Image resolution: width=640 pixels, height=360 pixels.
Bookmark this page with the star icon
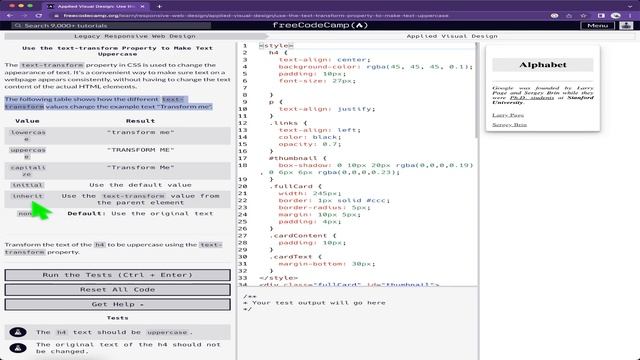[583, 16]
